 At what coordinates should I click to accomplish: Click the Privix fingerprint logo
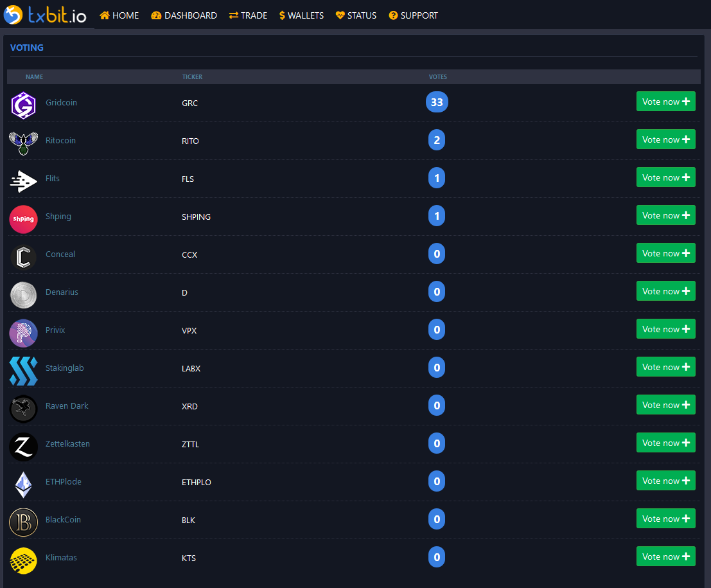[x=23, y=333]
